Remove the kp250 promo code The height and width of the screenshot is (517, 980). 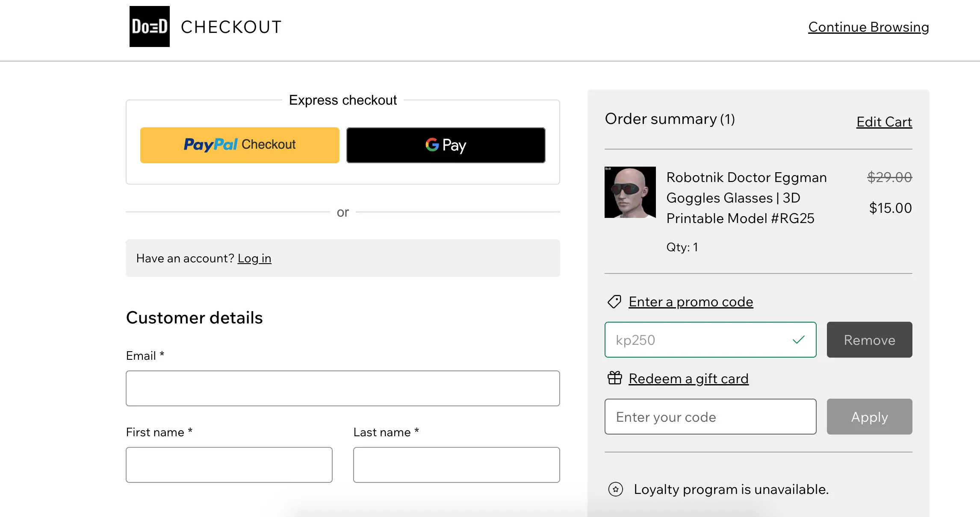(869, 340)
